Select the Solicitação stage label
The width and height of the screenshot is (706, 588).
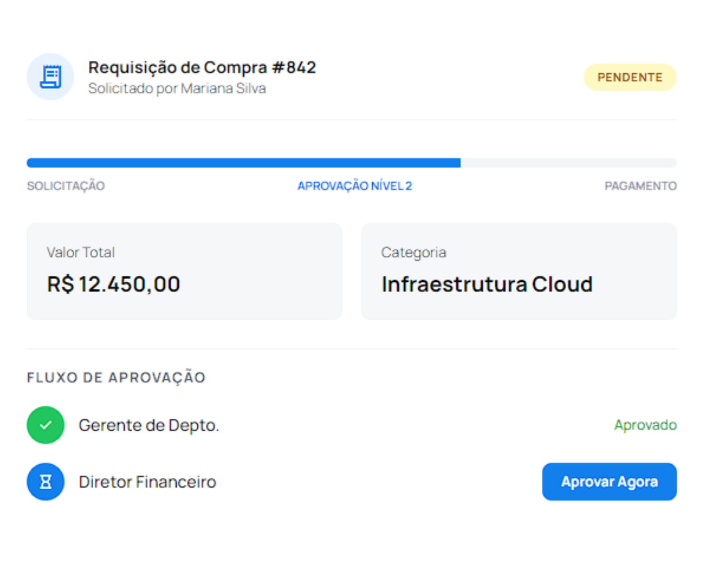coord(66,186)
